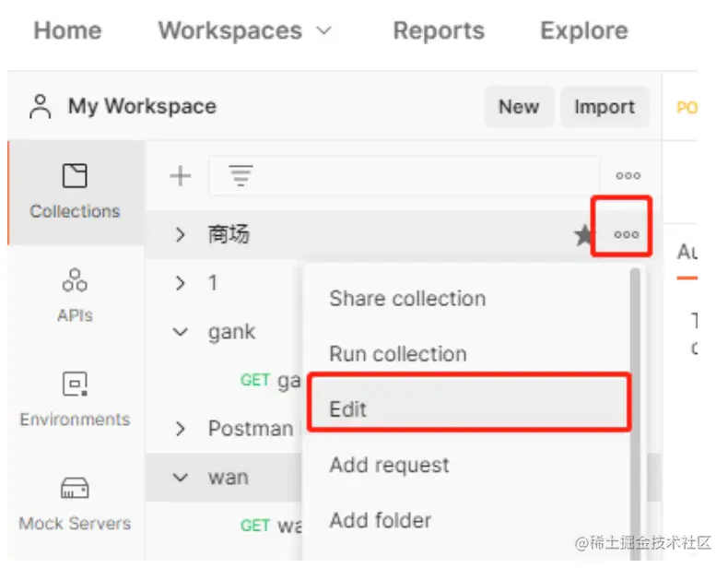This screenshot has width=728, height=568.
Task: Collapse the gank collection
Action: point(180,332)
